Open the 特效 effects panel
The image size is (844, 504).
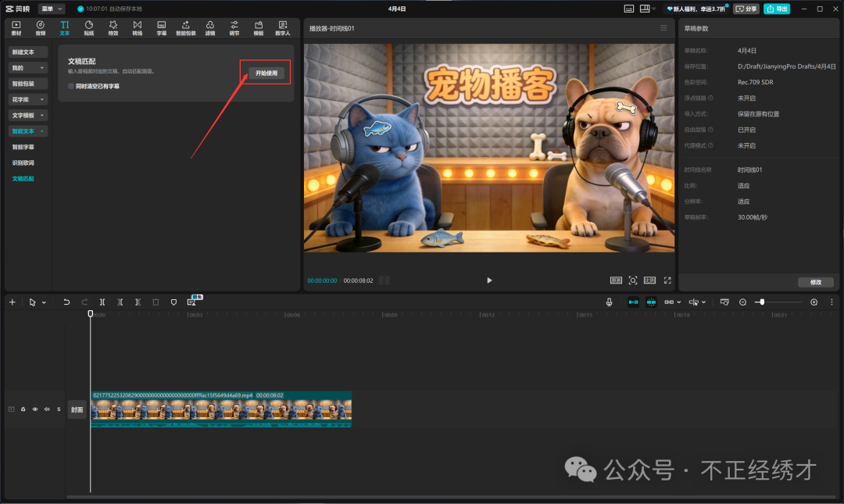tap(113, 28)
